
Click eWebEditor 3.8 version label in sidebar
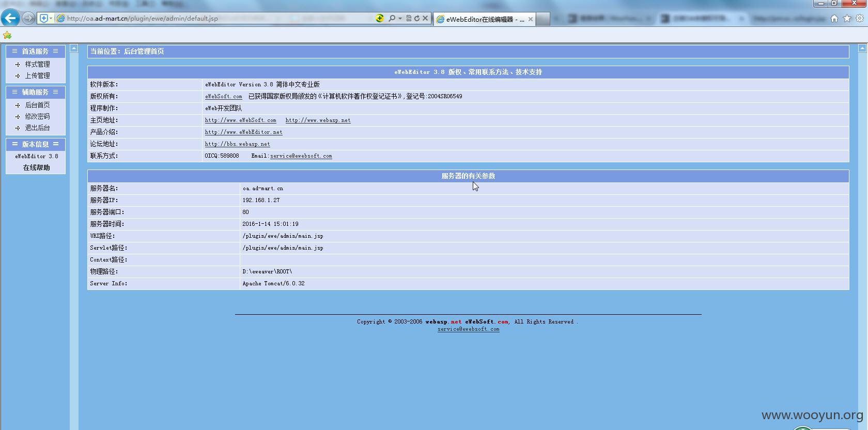(36, 156)
